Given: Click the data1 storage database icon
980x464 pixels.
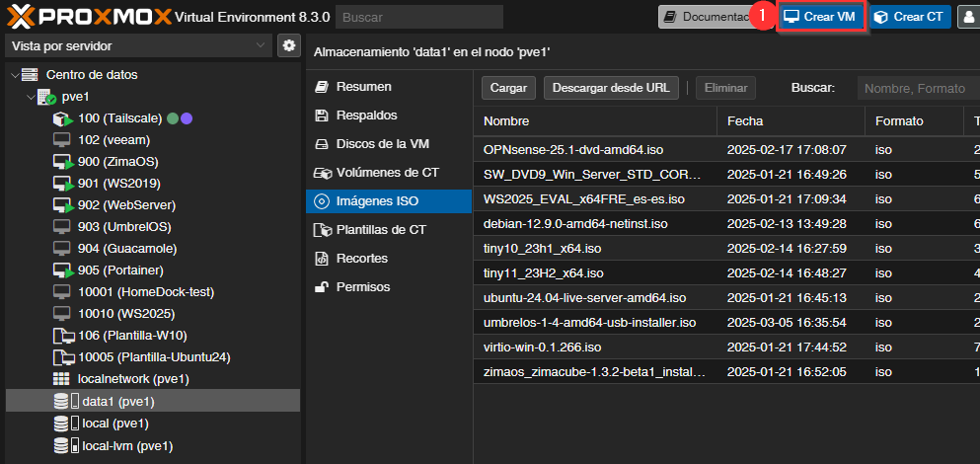Looking at the screenshot, I should [x=60, y=401].
